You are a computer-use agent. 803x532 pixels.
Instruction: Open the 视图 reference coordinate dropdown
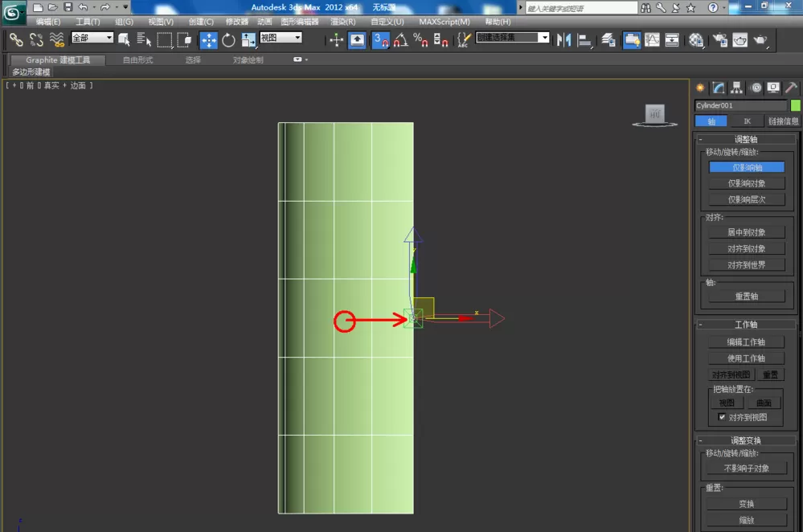(281, 38)
